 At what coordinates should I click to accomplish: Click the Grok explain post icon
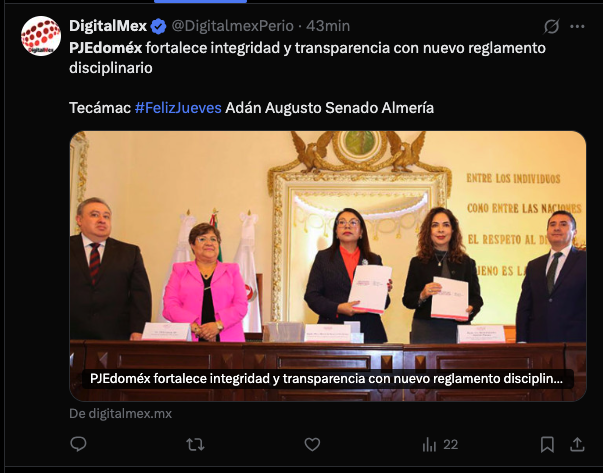tap(551, 27)
